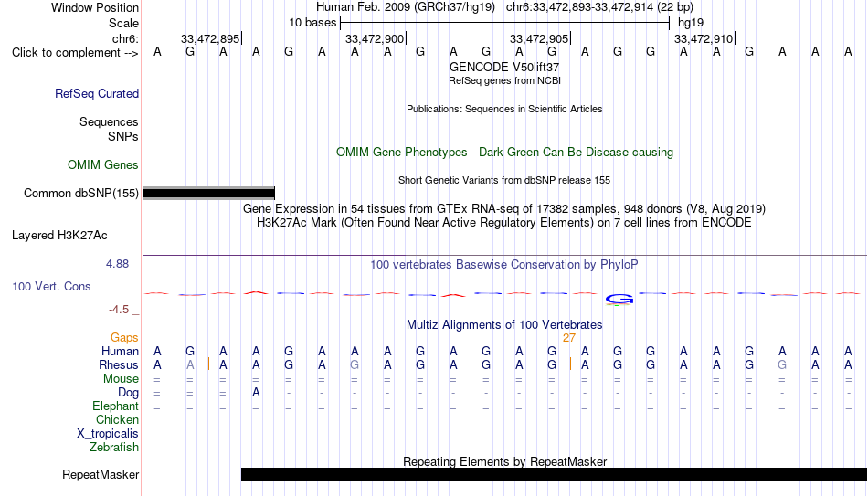Click the X_tropicalis species label
868x496 pixels.
(x=108, y=434)
